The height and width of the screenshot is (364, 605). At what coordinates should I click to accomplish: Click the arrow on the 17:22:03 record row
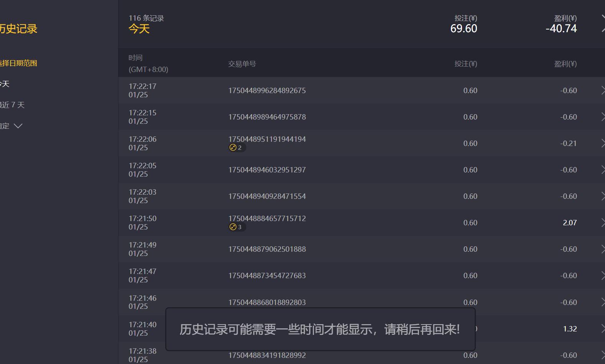(x=602, y=196)
